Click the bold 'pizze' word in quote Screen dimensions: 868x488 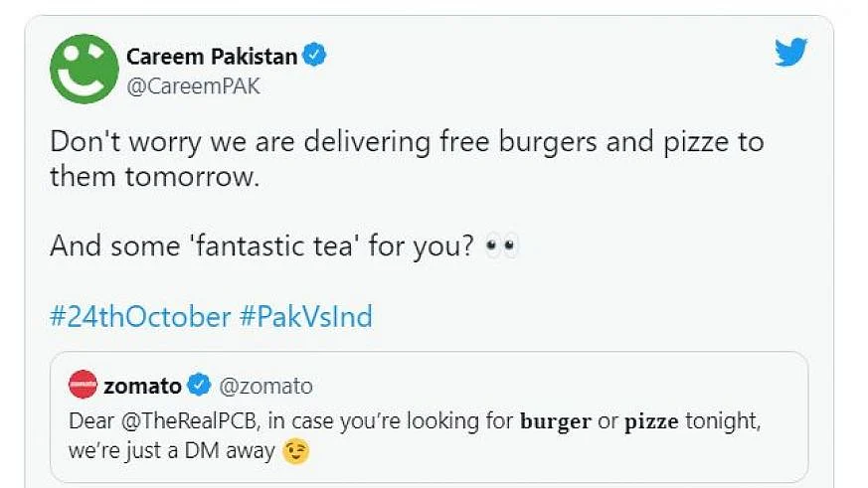coord(652,420)
